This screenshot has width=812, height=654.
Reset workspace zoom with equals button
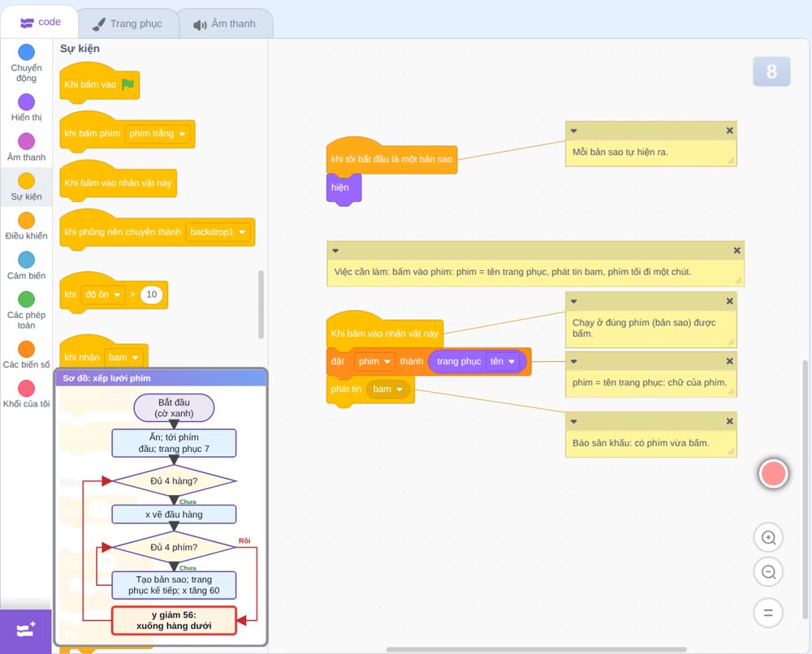click(x=768, y=613)
